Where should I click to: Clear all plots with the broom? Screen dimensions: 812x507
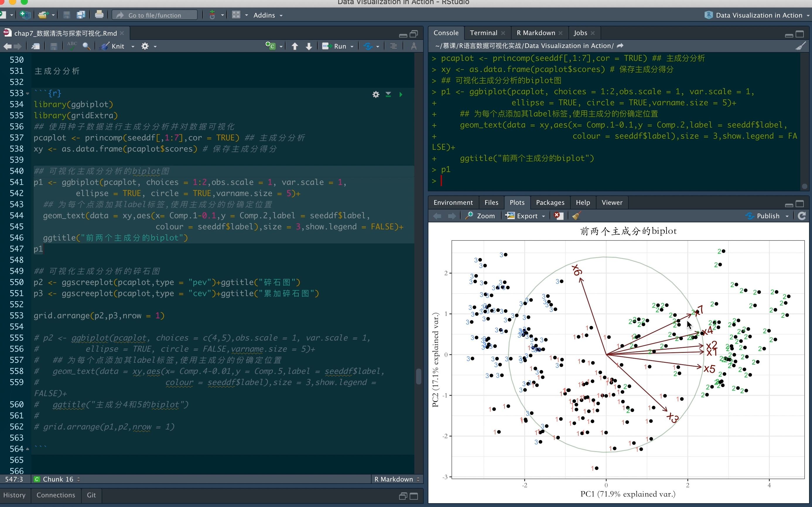pyautogui.click(x=577, y=216)
